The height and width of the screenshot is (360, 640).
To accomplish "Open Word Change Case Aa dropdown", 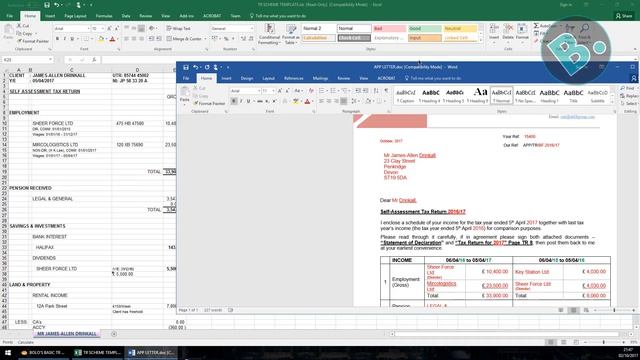I will [298, 91].
